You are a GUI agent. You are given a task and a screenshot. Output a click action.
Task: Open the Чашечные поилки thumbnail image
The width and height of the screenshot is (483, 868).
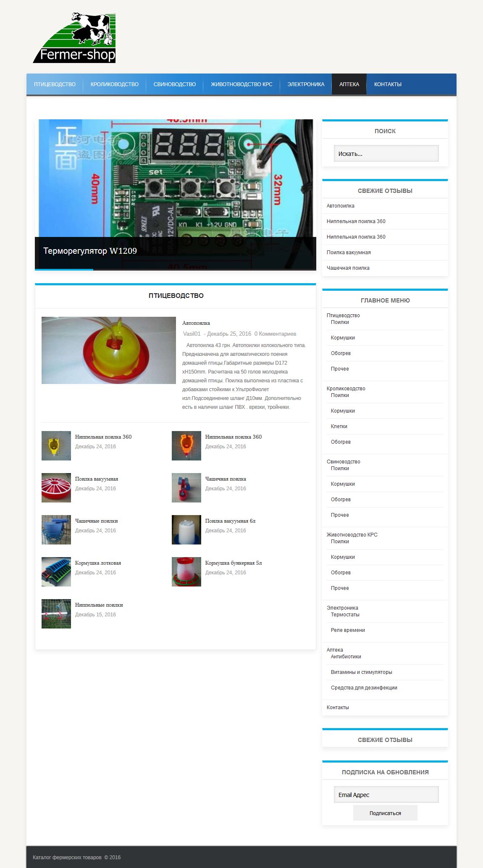coord(56,530)
